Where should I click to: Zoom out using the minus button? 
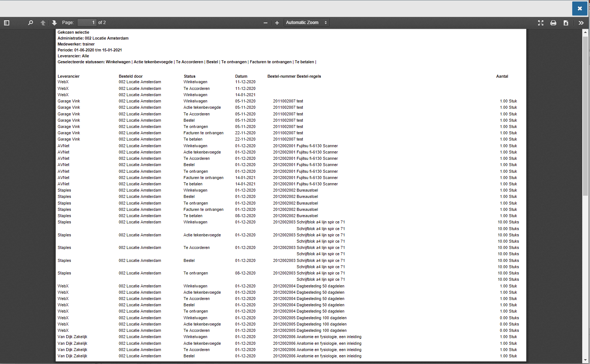265,23
